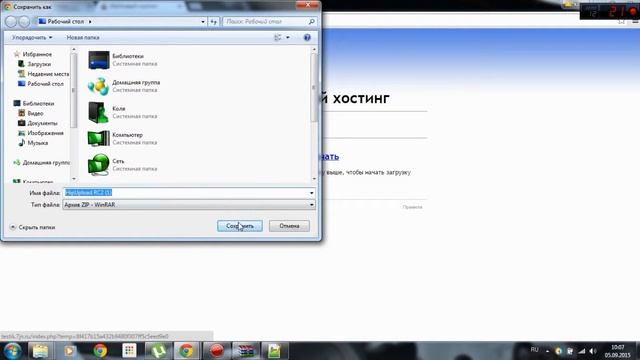Open the filename dropdown arrow
This screenshot has height=360, width=640.
(x=311, y=193)
